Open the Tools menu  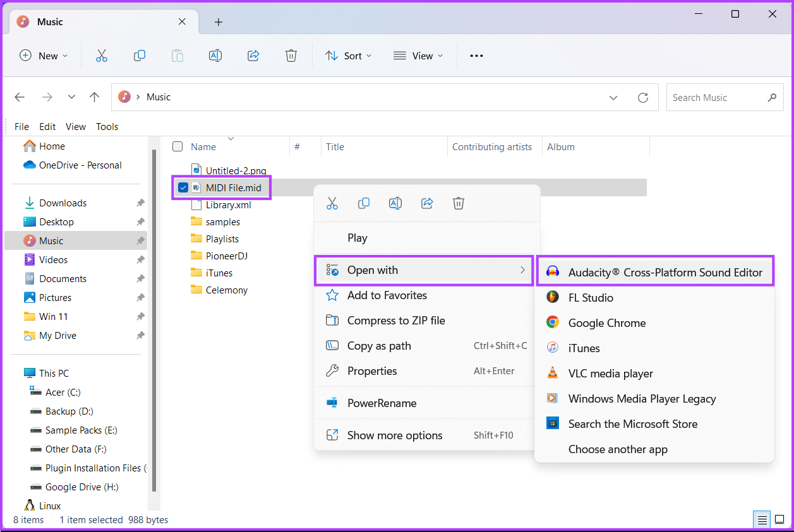point(107,126)
